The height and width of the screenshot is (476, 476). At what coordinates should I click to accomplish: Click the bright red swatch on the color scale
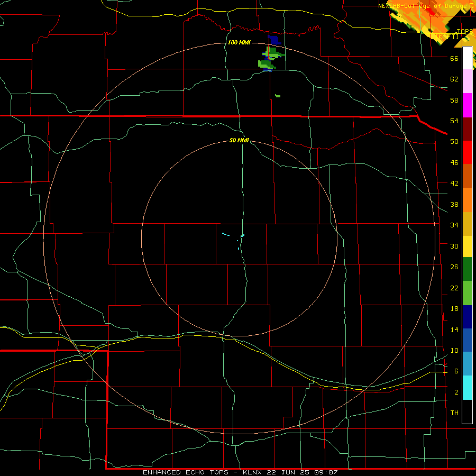point(467,152)
